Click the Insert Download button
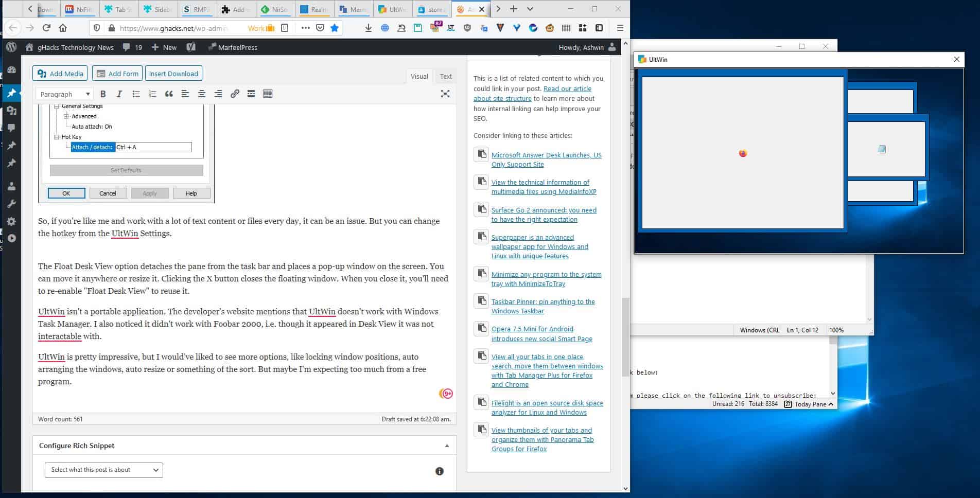Viewport: 980px width, 498px height. (x=173, y=74)
